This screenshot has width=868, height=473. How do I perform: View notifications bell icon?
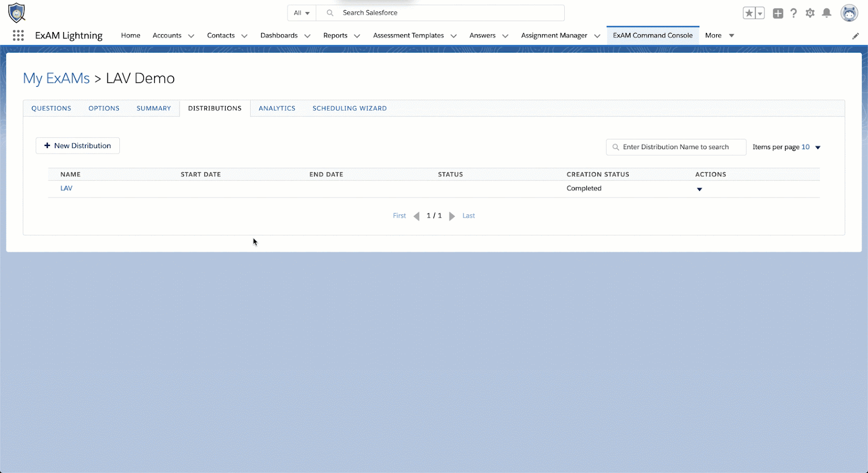coord(827,13)
